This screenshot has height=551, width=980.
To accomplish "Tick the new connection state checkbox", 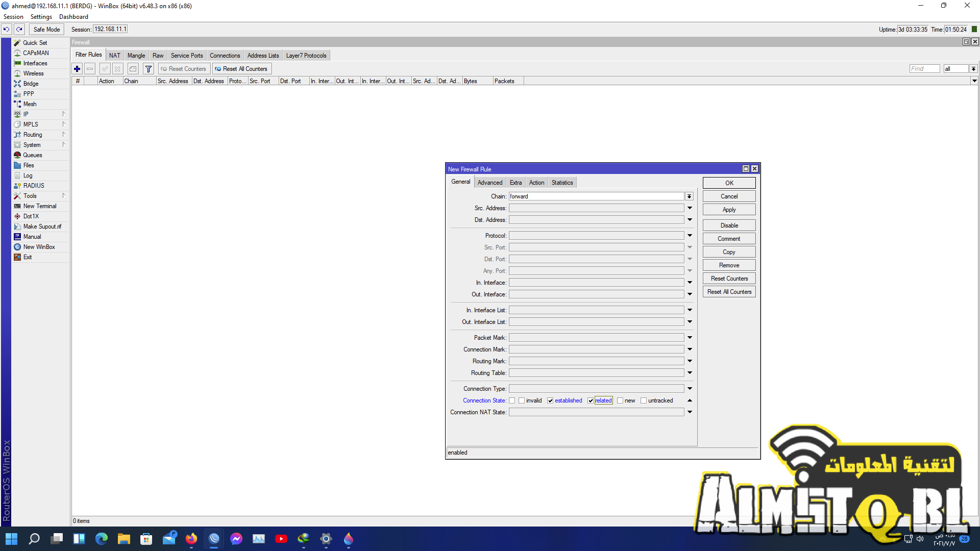I will click(x=620, y=401).
